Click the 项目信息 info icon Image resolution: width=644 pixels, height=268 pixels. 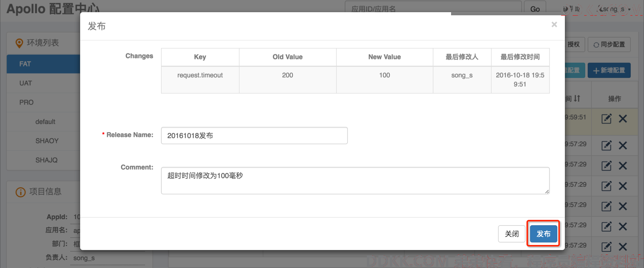[x=20, y=192]
